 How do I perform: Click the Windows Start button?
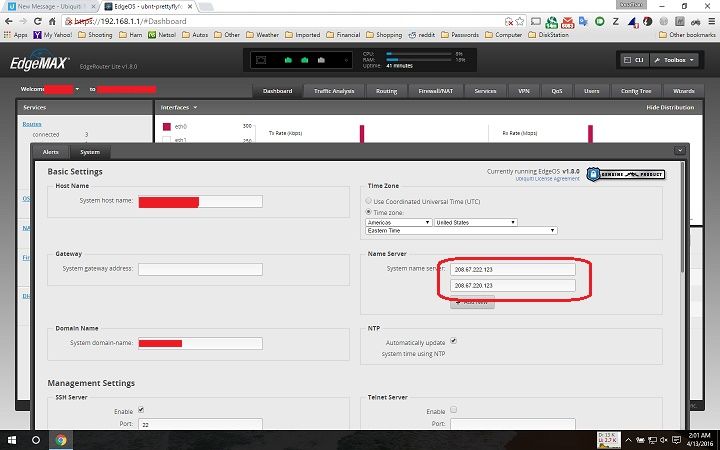tap(11, 439)
